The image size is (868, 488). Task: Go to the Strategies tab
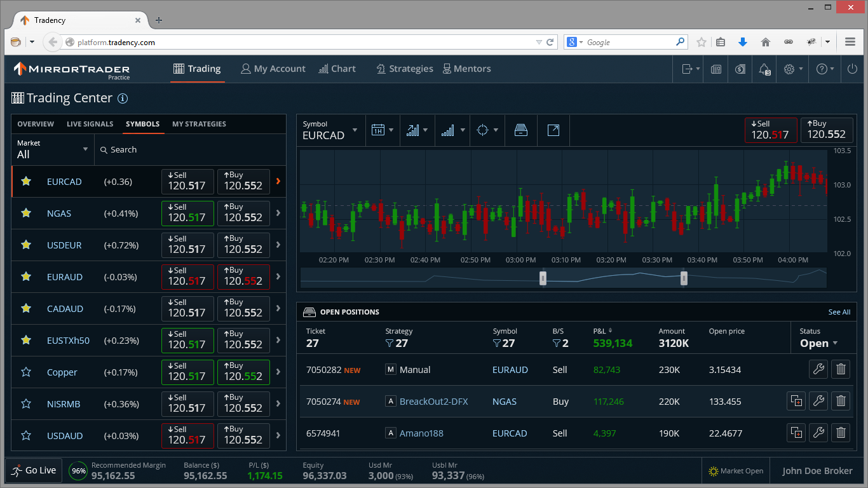tap(404, 69)
